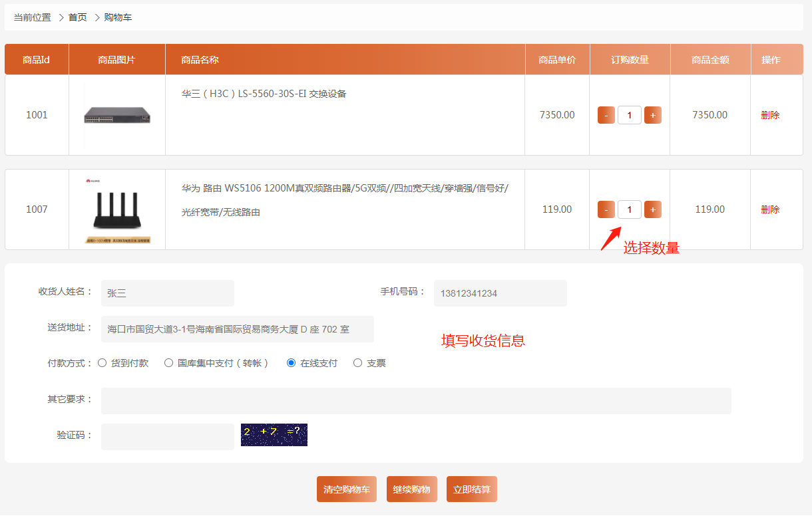This screenshot has width=812, height=520.
Task: Click the 立即结算 button
Action: click(472, 489)
